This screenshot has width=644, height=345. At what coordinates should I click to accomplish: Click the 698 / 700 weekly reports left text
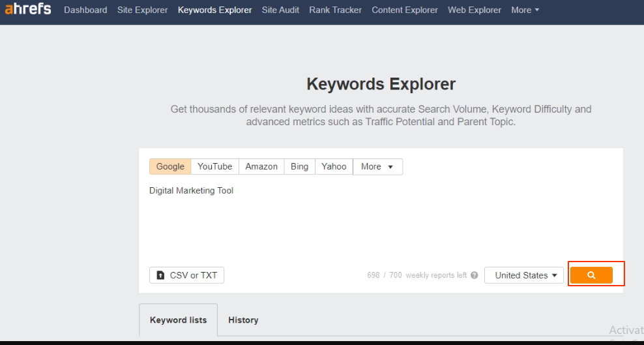417,275
